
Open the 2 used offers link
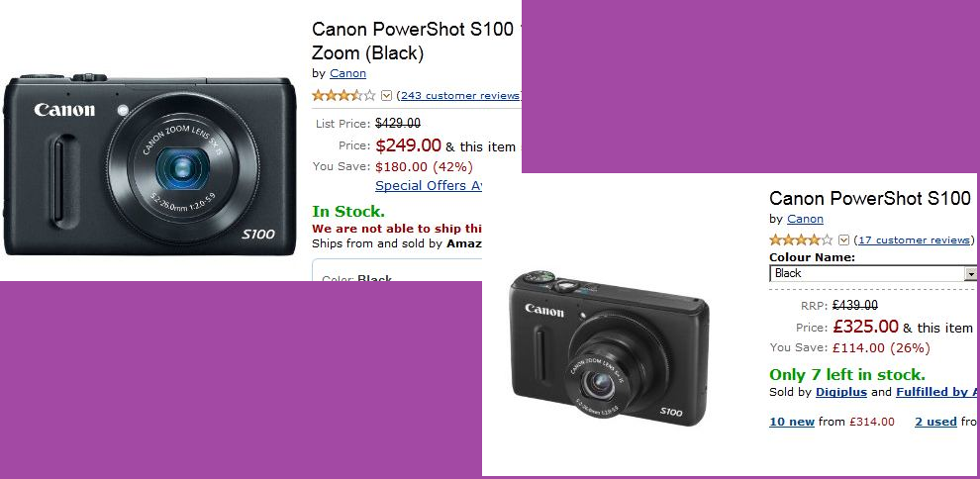(935, 422)
